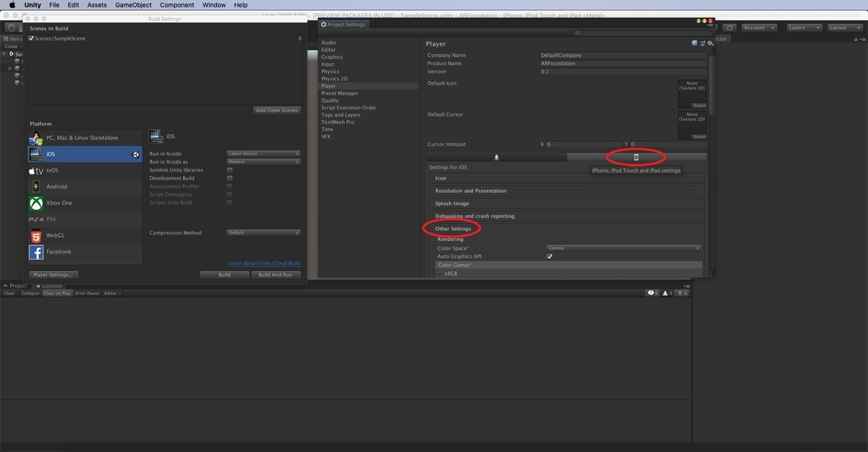The image size is (868, 452).
Task: Open the Account dropdown
Action: (759, 27)
